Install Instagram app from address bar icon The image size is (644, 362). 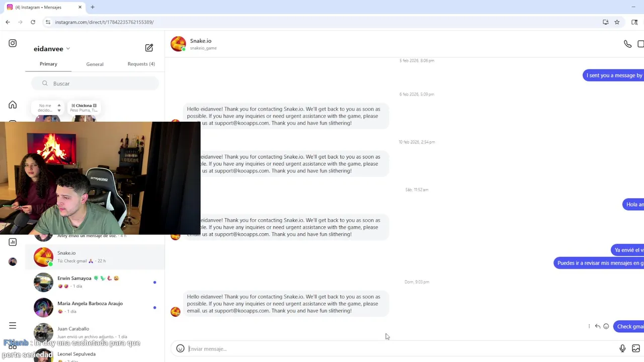click(x=605, y=22)
